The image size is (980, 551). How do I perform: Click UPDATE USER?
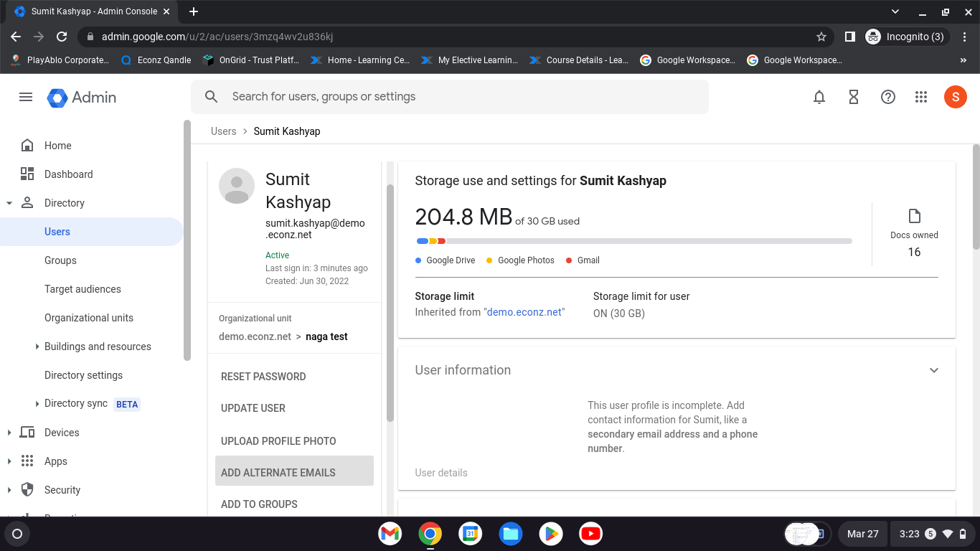click(x=253, y=408)
